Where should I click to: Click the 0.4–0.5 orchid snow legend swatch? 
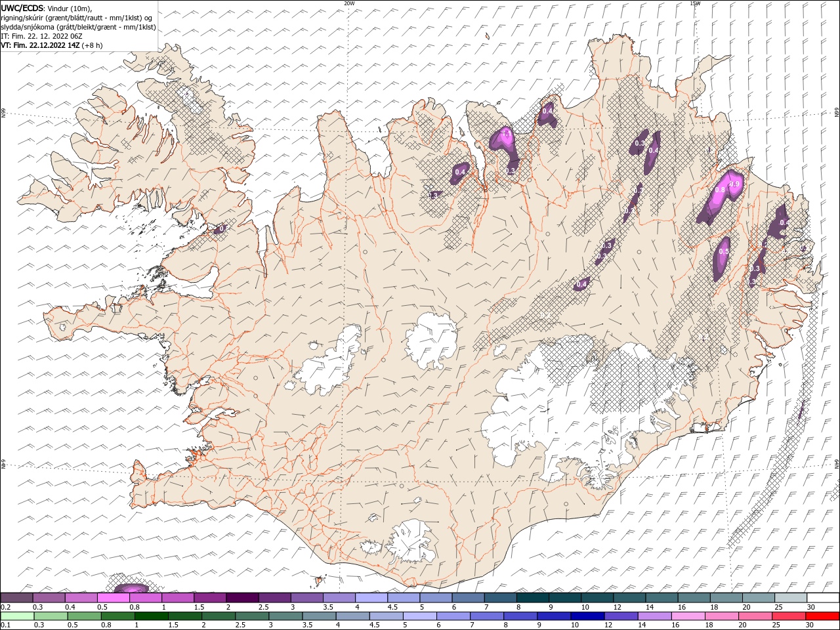[x=81, y=598]
